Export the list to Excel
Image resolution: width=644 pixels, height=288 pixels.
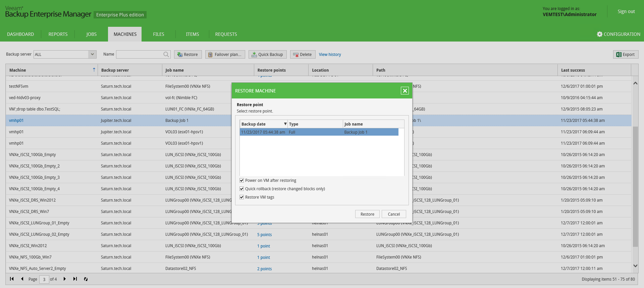coord(626,54)
